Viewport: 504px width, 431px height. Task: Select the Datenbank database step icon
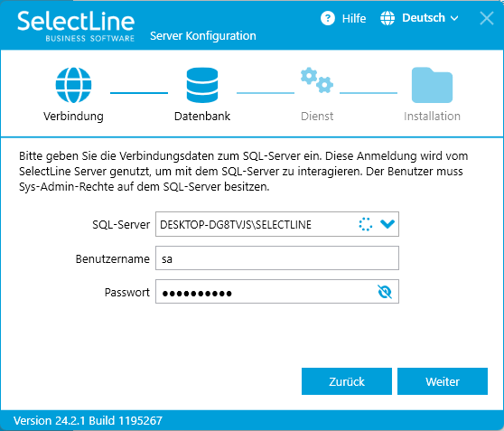coord(202,85)
